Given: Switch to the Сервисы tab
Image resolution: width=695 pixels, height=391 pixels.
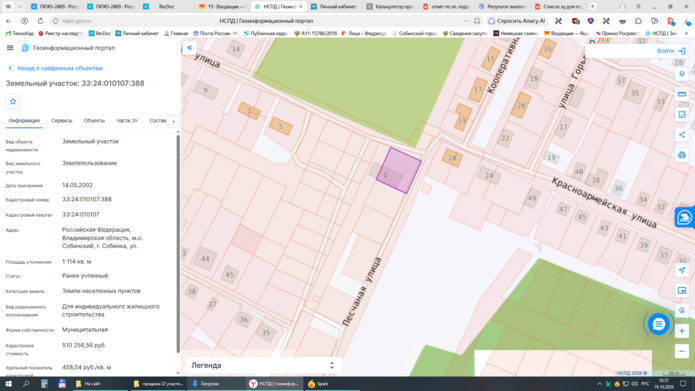Looking at the screenshot, I should (62, 121).
